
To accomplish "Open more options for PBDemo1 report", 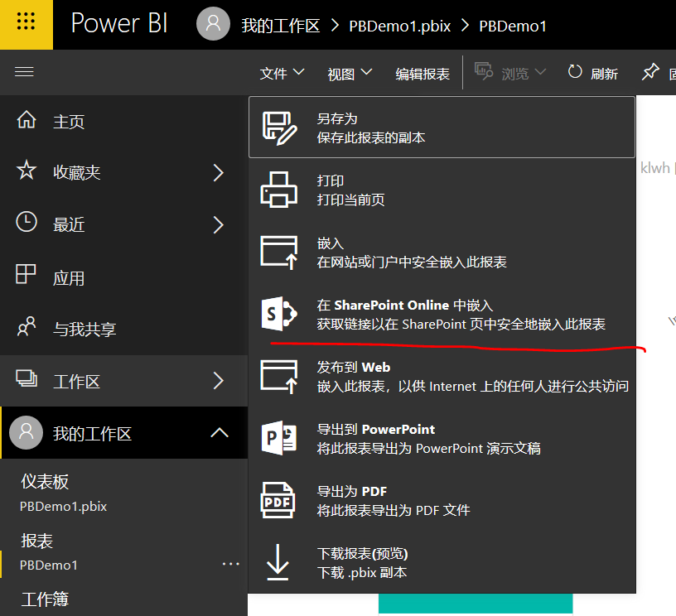I will [230, 563].
